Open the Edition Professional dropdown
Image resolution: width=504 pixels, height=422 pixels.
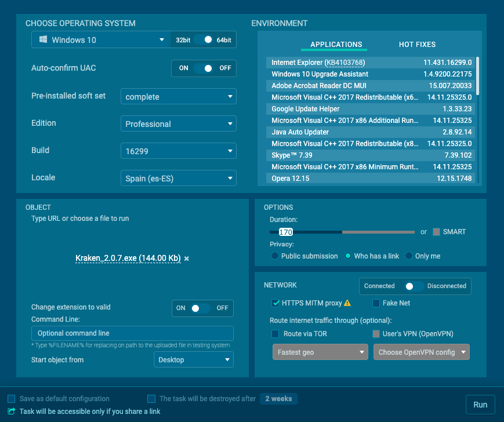click(x=179, y=123)
